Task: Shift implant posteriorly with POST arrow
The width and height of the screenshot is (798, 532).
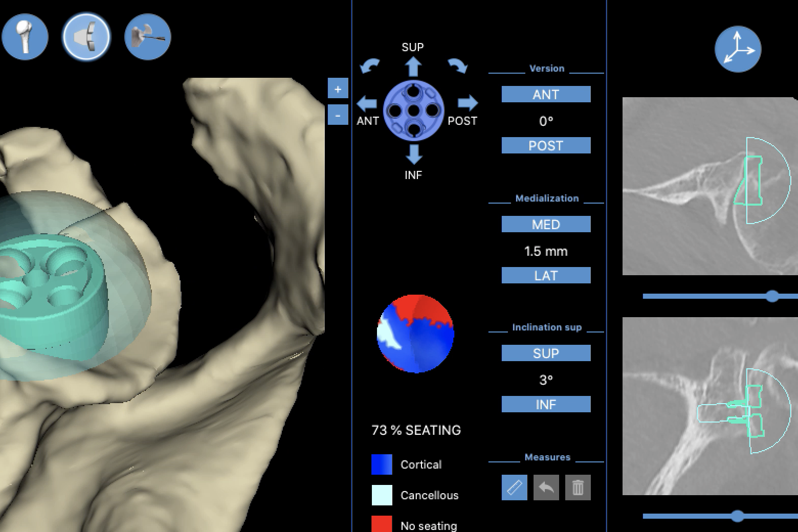Action: point(467,103)
